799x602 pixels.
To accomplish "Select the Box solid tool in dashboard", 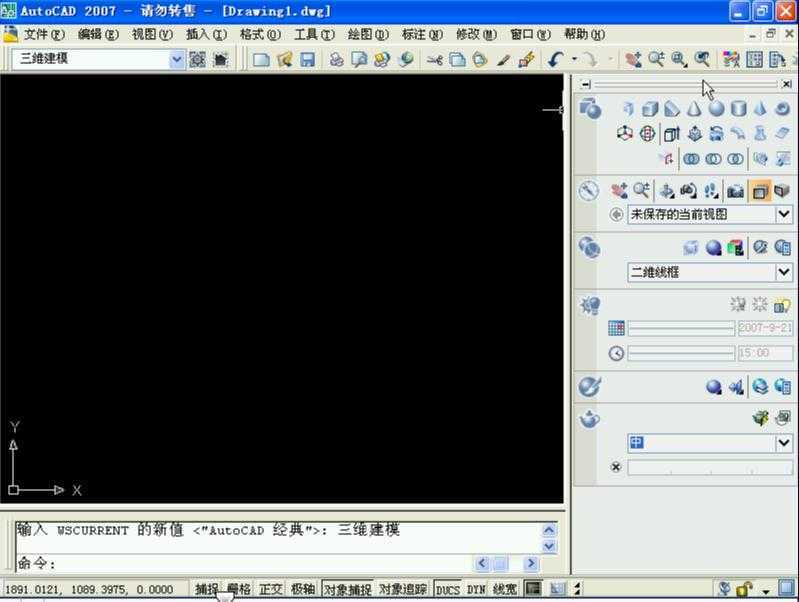I will click(x=650, y=109).
